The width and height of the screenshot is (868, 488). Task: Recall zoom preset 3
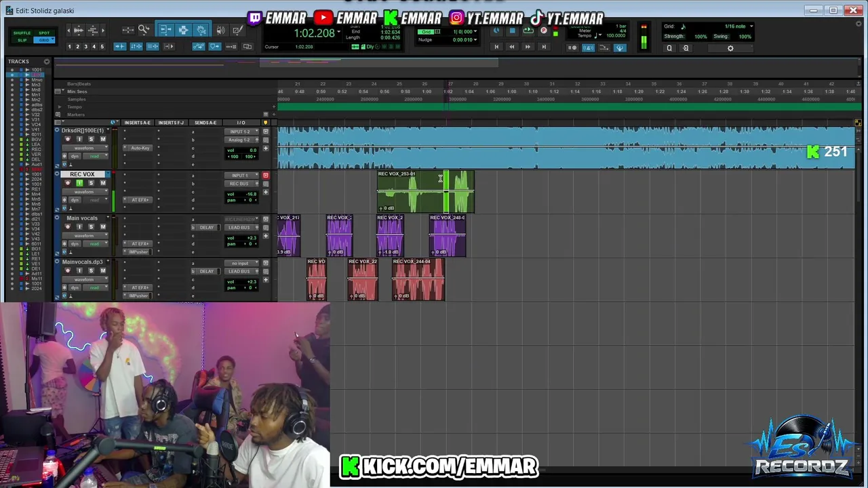tap(85, 47)
